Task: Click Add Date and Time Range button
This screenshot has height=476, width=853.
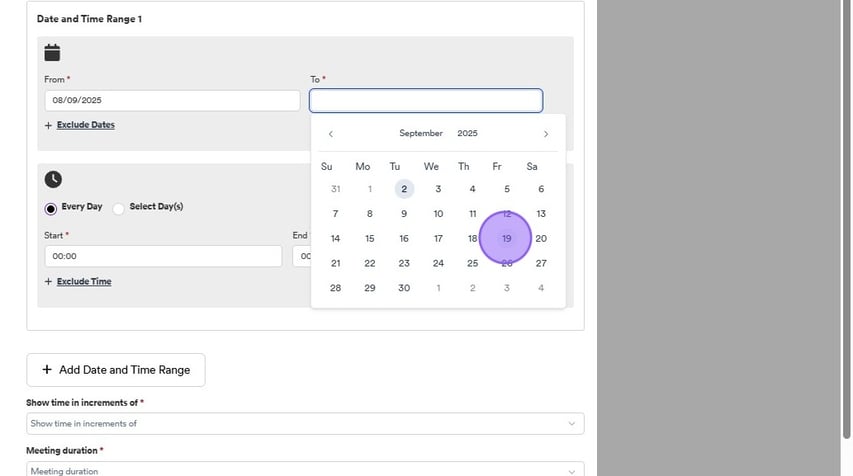Action: (115, 370)
